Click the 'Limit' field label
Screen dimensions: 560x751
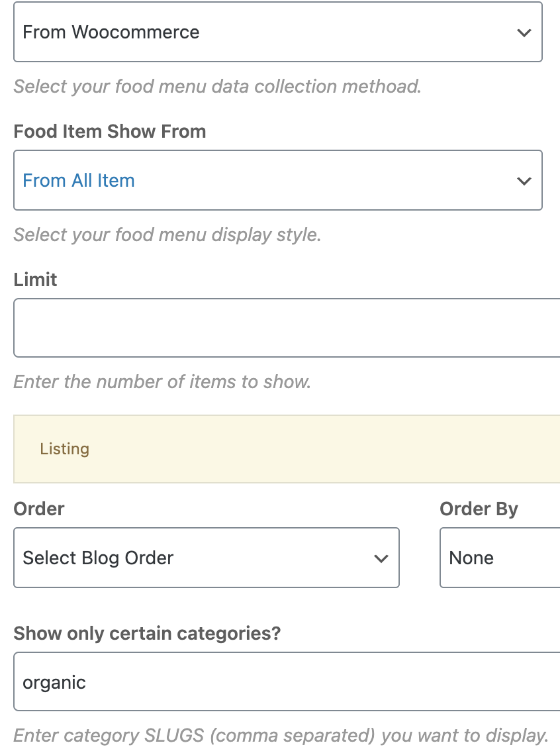pyautogui.click(x=36, y=279)
